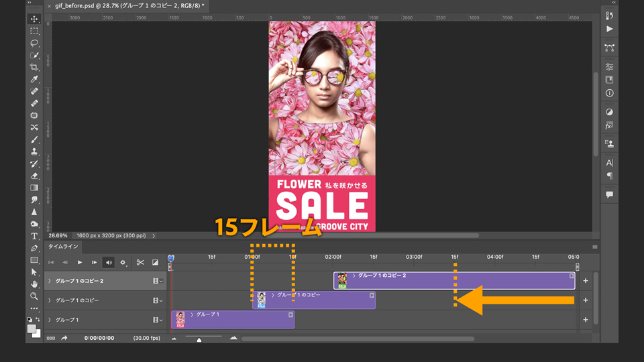Zoom out the timeline with small mountain

[x=174, y=339]
